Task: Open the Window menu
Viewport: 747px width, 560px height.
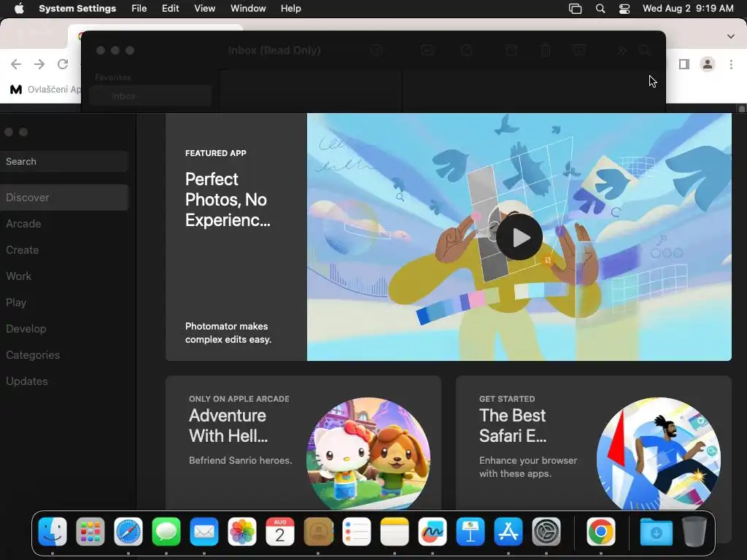Action: coord(248,9)
